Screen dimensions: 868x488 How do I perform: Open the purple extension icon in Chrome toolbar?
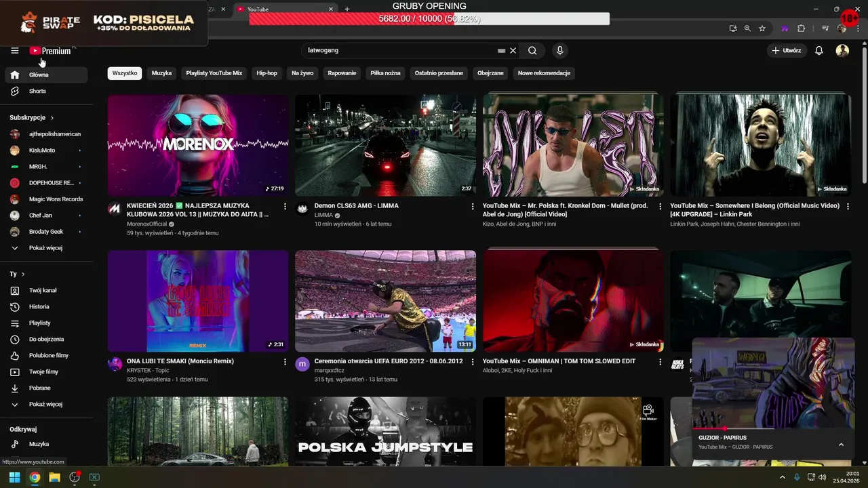tap(785, 28)
